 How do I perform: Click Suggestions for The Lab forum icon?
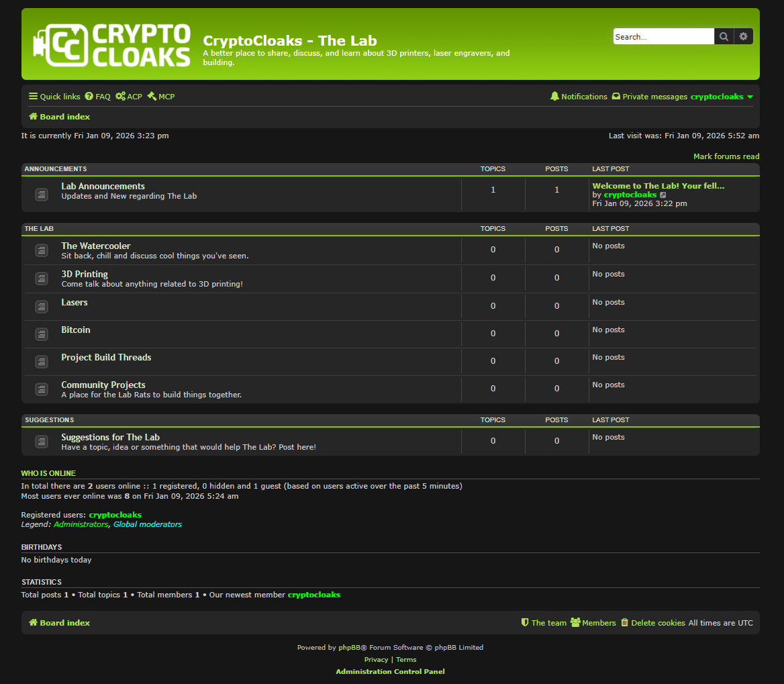[42, 442]
